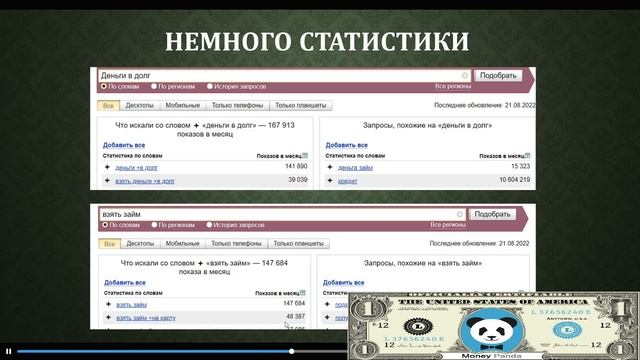Select 'История запросов' radio in top panel

[x=210, y=86]
